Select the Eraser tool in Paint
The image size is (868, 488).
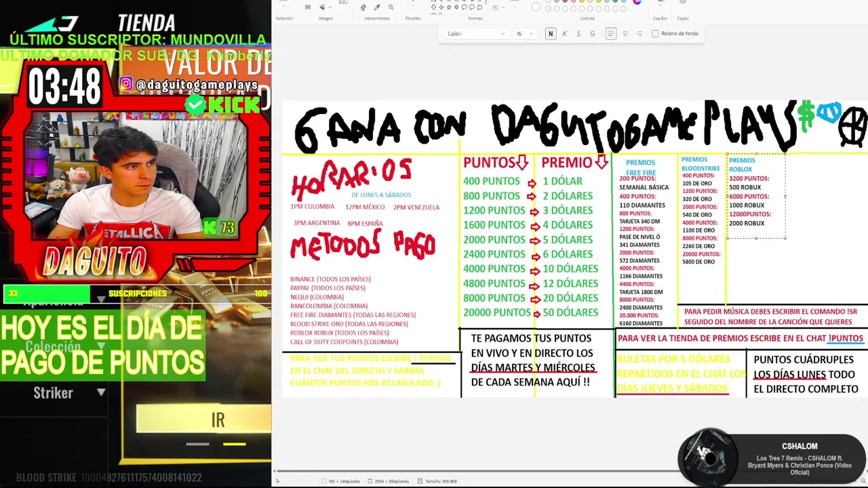363,7
